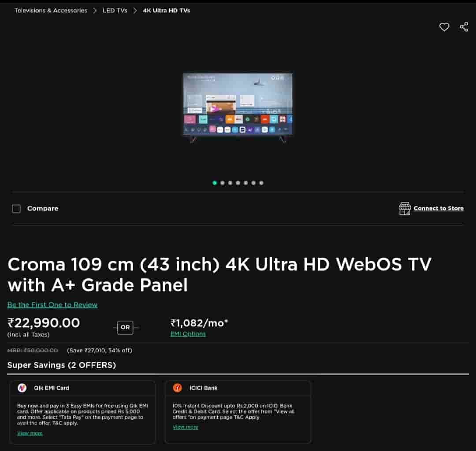The height and width of the screenshot is (451, 476).
Task: Go to LED TVs breadcrumb
Action: pyautogui.click(x=115, y=11)
